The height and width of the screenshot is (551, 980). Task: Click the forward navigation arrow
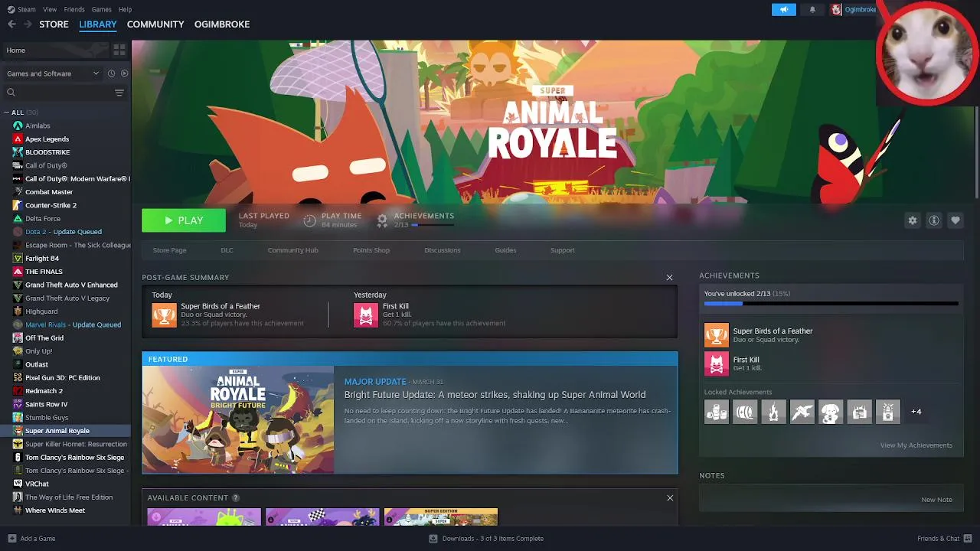coord(28,24)
